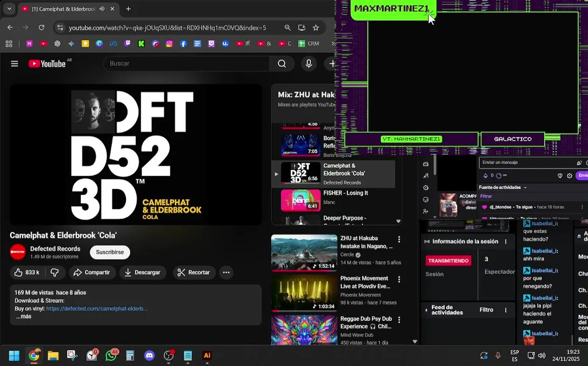Screen dimensions: 588x366
Task: Open File Explorer from the taskbar
Action: tap(53, 355)
